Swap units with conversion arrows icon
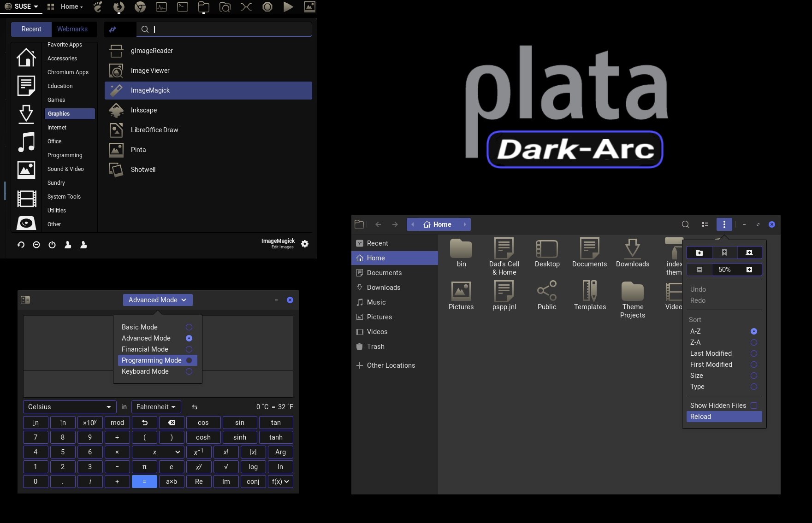812x523 pixels. (195, 407)
